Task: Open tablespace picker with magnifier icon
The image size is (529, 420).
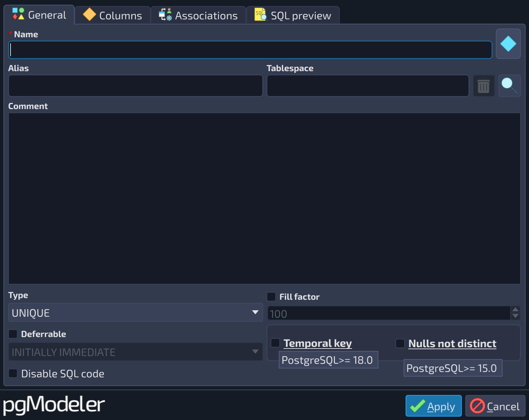Action: [509, 86]
